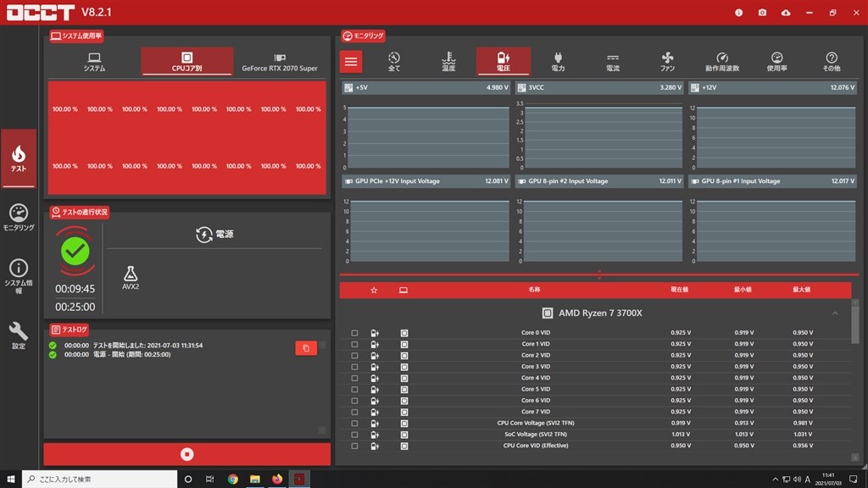Tick the Core 2 VID checkbox
Viewport: 868px width, 488px height.
tap(354, 356)
